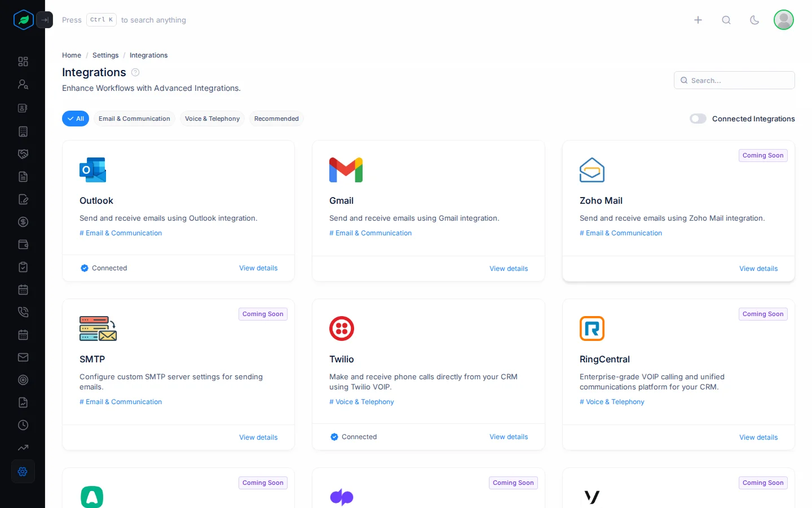The width and height of the screenshot is (812, 508).
Task: Click the Email & Communication tag on Gmail
Action: (370, 233)
